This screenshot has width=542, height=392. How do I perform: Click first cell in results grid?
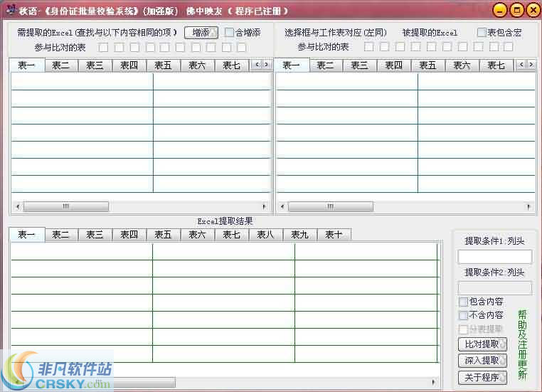[82, 252]
